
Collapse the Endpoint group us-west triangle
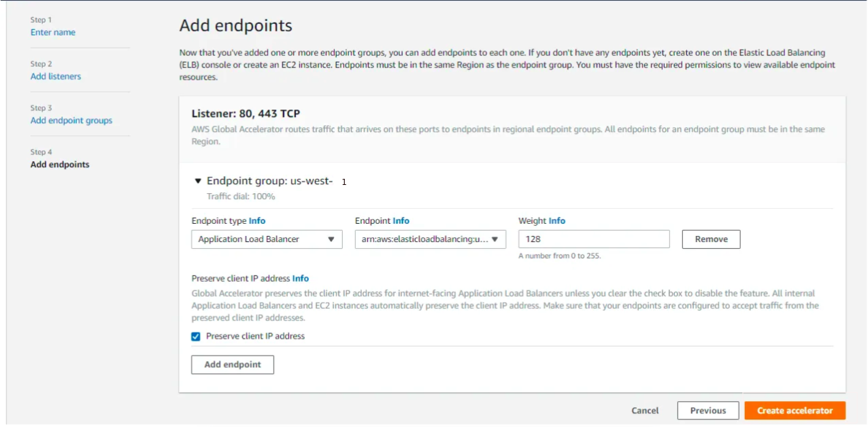pos(198,182)
